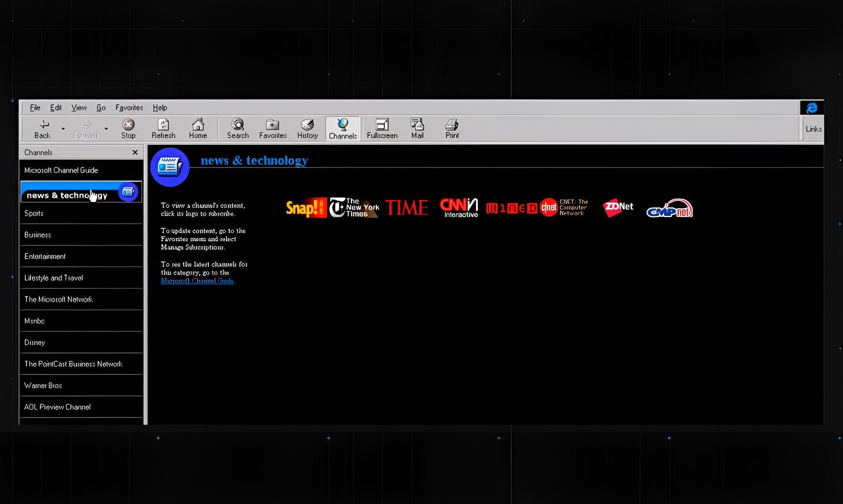Click the CNET Computer Network logo
The width and height of the screenshot is (843, 504).
(x=564, y=207)
